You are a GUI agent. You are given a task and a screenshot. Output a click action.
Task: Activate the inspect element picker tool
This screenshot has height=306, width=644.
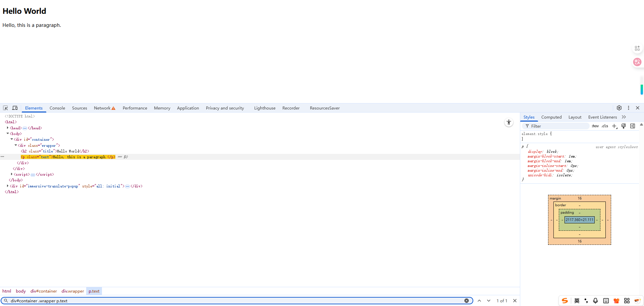click(5, 108)
